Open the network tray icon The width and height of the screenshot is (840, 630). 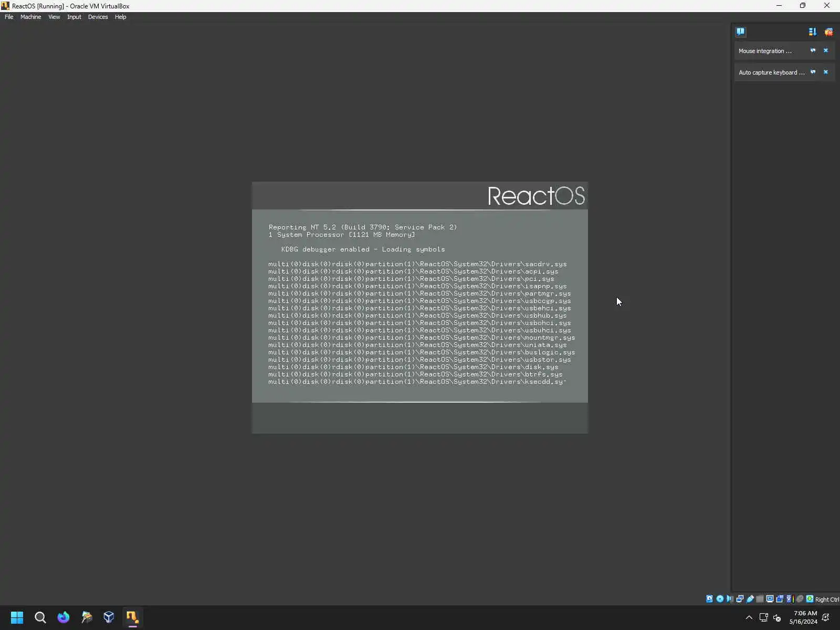(764, 617)
